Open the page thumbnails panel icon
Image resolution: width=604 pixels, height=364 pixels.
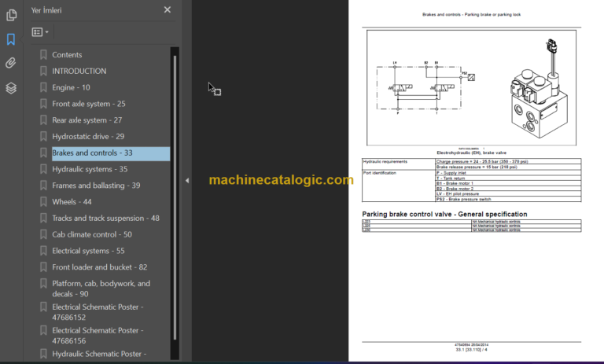[x=12, y=15]
